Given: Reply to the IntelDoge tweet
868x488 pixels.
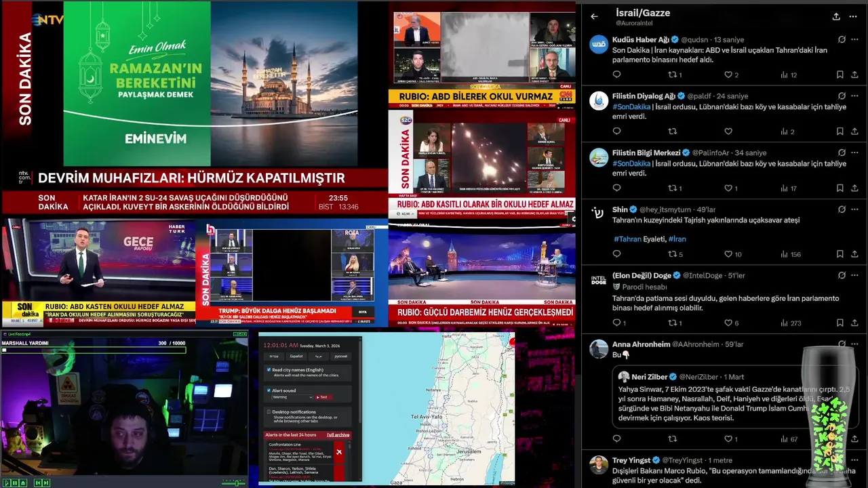Looking at the screenshot, I should click(616, 323).
